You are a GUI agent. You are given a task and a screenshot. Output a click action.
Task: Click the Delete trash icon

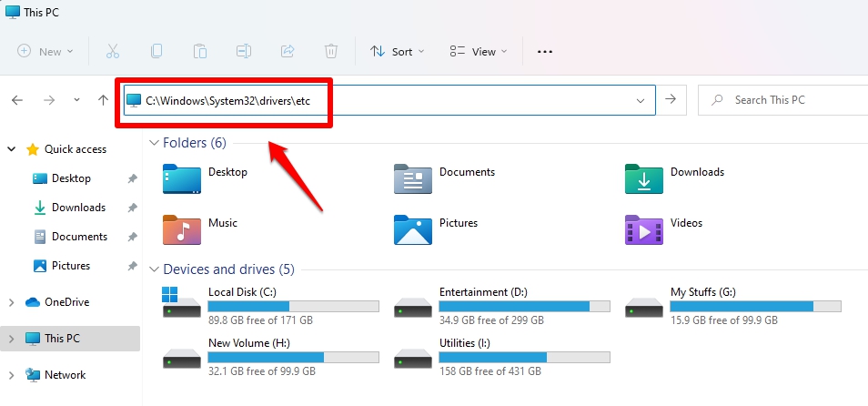pyautogui.click(x=331, y=52)
